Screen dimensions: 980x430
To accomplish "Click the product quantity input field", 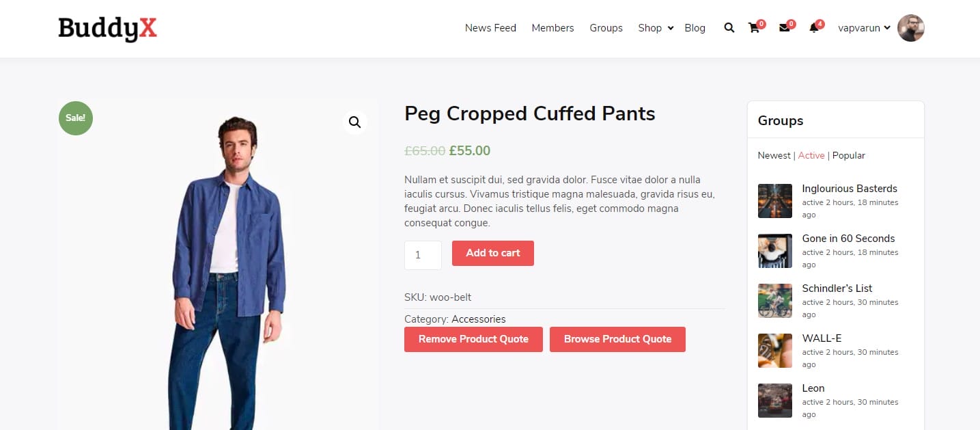I will pyautogui.click(x=423, y=255).
